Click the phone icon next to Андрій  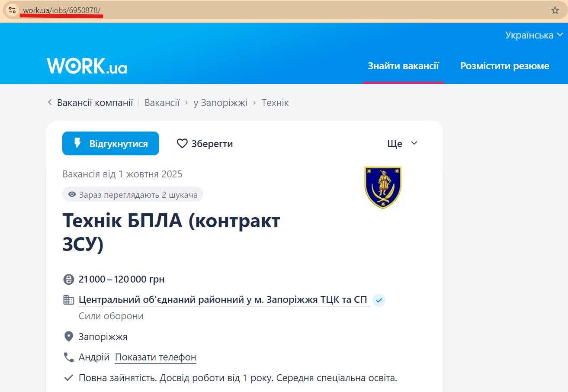pyautogui.click(x=68, y=357)
